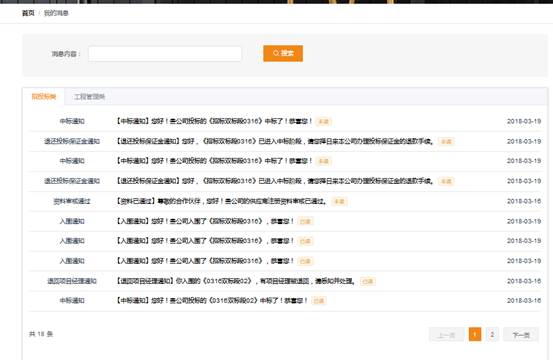Switch to the 招投标类 tab
This screenshot has width=553, height=360.
pos(44,97)
